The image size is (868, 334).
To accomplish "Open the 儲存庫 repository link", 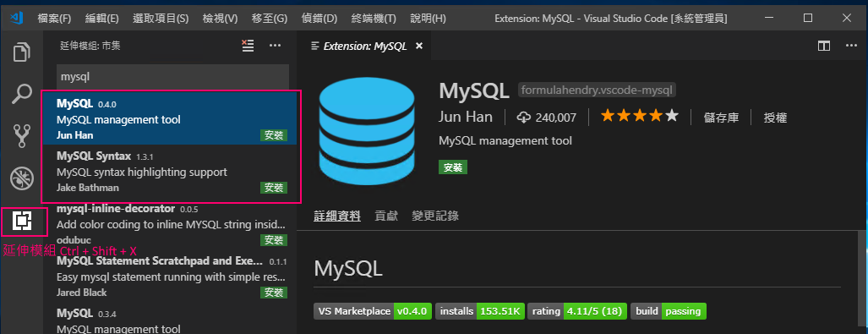I will (721, 118).
